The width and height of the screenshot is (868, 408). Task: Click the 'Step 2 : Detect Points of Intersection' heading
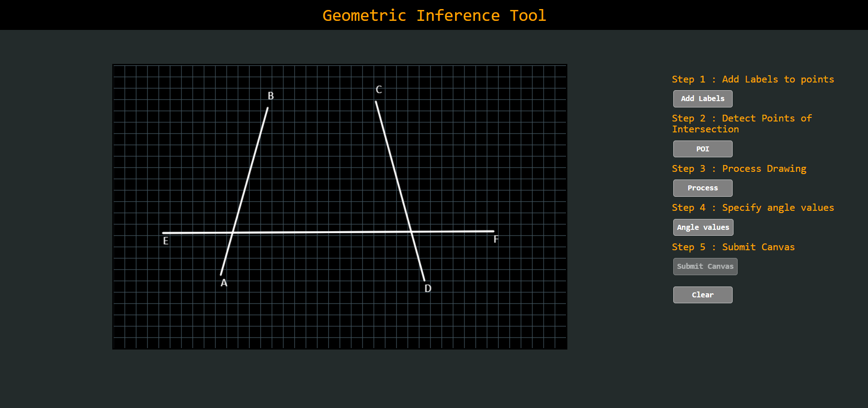[x=742, y=124]
